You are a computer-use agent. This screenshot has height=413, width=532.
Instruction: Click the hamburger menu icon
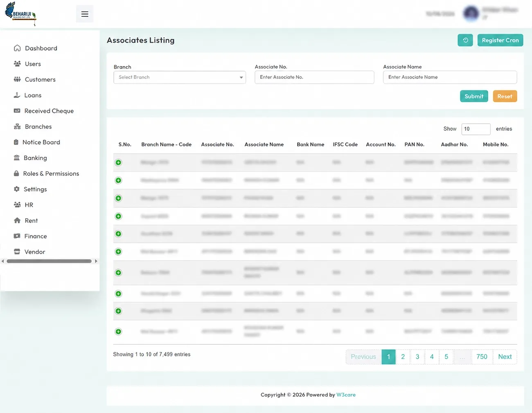pyautogui.click(x=85, y=14)
